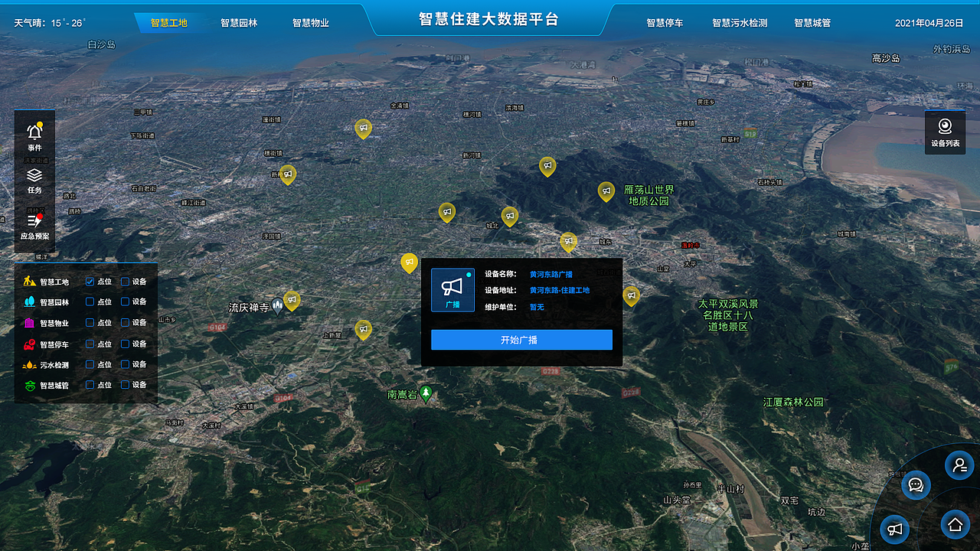Switch to 智慧停车 top tab

pos(665,23)
